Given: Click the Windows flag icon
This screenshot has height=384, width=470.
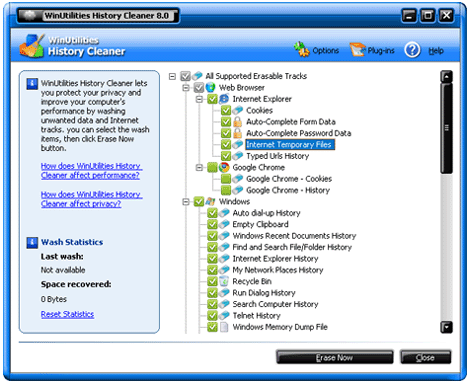Looking at the screenshot, I should point(210,201).
